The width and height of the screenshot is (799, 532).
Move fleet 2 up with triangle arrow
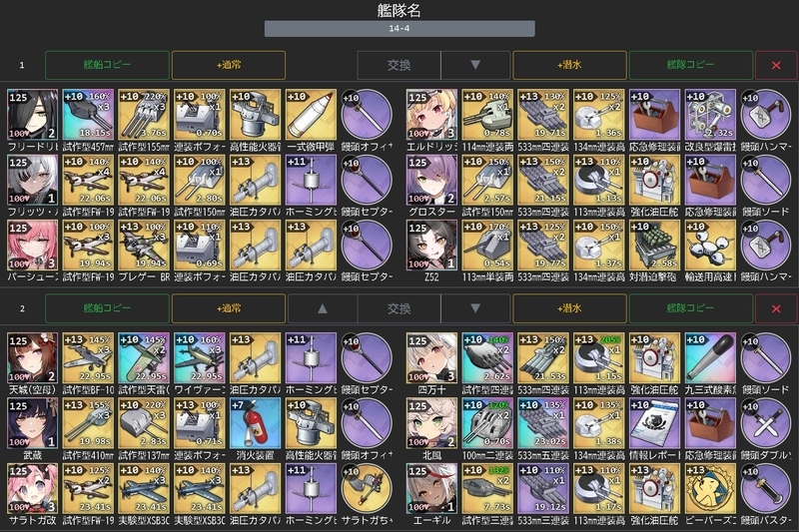(x=323, y=308)
